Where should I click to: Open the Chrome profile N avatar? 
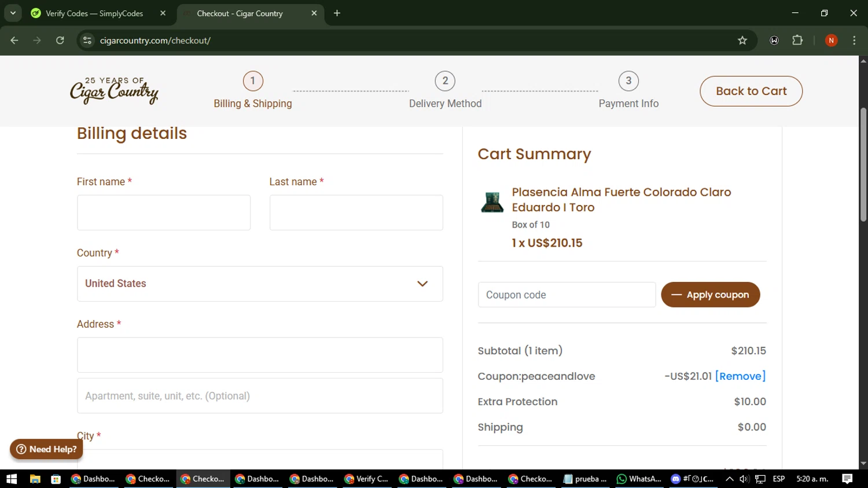(832, 41)
